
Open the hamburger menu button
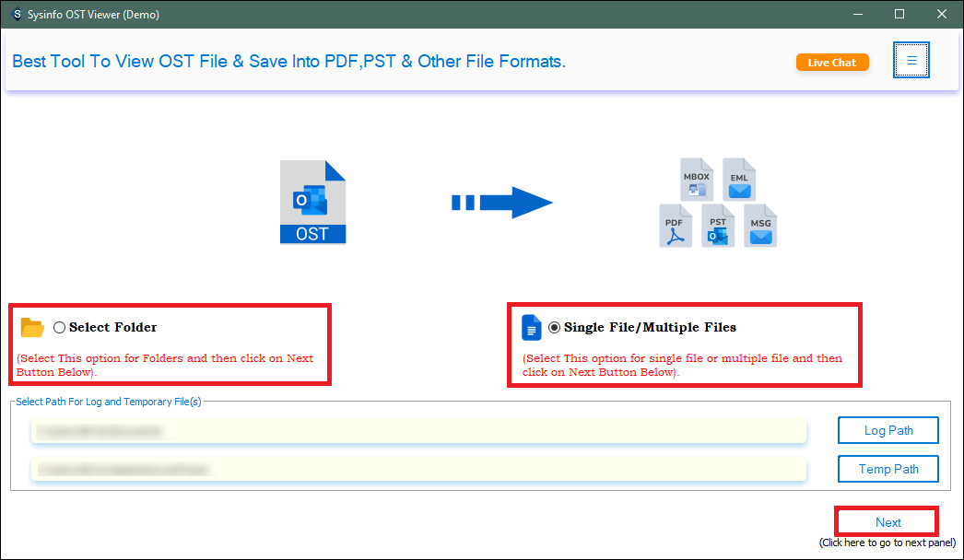click(911, 60)
